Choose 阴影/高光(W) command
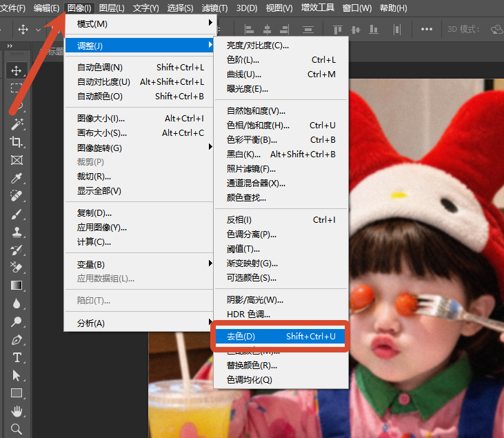The width and height of the screenshot is (504, 438). 281,300
